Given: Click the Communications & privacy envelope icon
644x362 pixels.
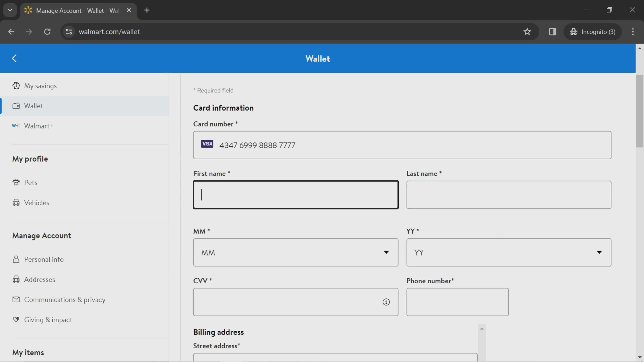Looking at the screenshot, I should 16,299.
